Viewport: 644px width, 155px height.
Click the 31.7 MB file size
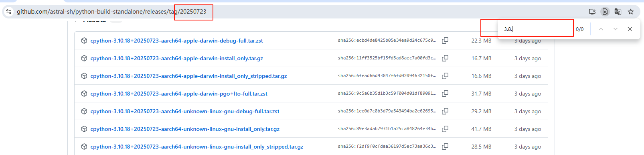click(x=481, y=94)
